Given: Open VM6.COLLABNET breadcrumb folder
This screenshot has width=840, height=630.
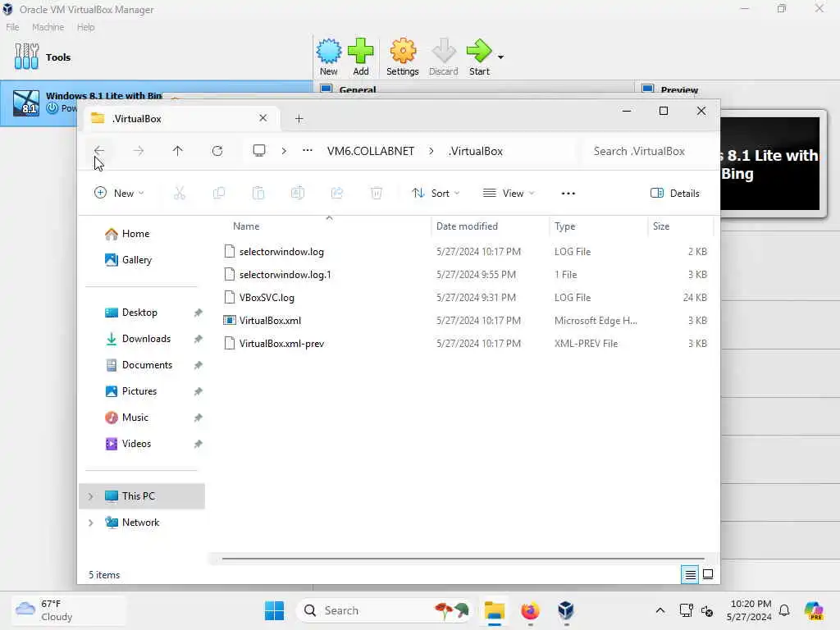Looking at the screenshot, I should pyautogui.click(x=371, y=152).
